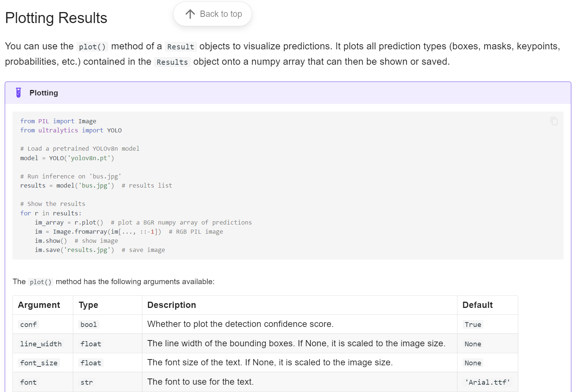572x392 pixels.
Task: Click the inline plot() code snippet
Action: (x=92, y=47)
